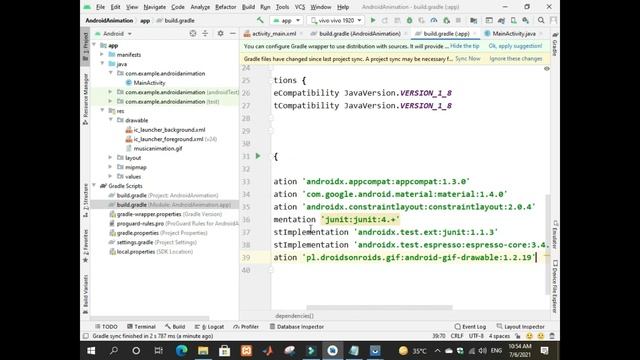Open the Project Structure icon

473,20
